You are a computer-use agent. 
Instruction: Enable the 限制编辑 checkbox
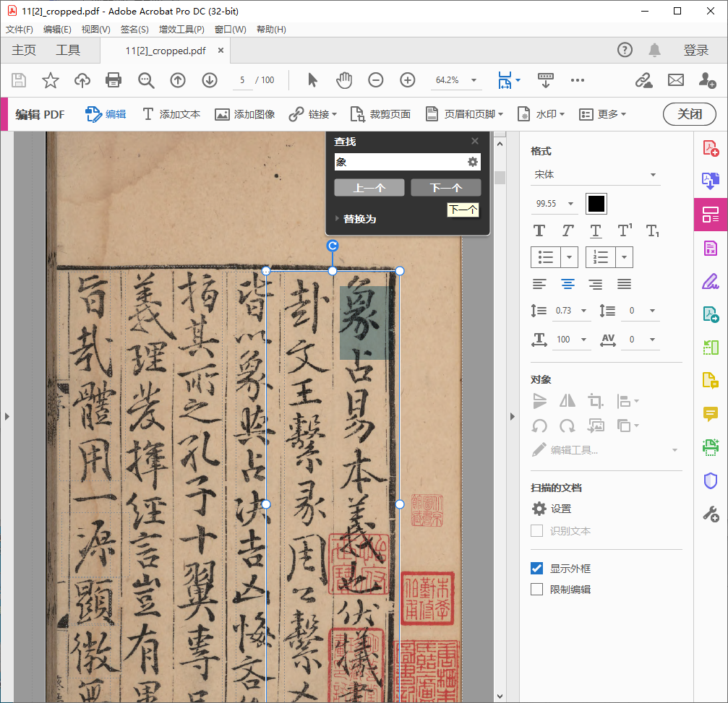pyautogui.click(x=537, y=590)
